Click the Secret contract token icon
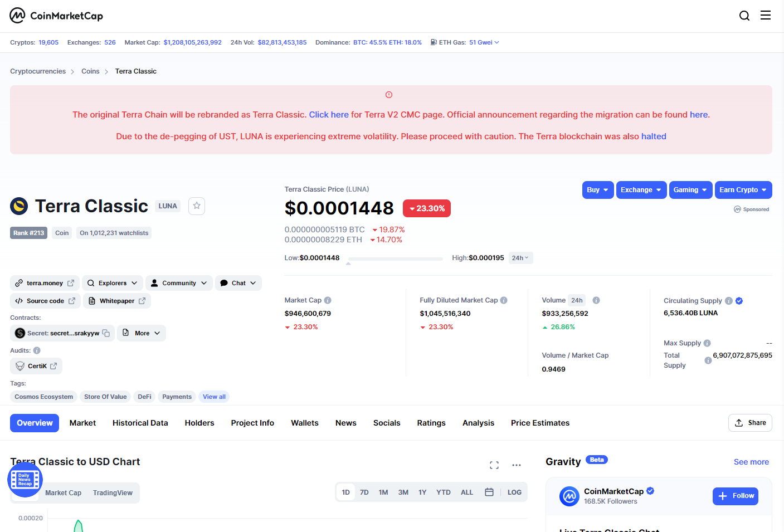 [x=20, y=333]
